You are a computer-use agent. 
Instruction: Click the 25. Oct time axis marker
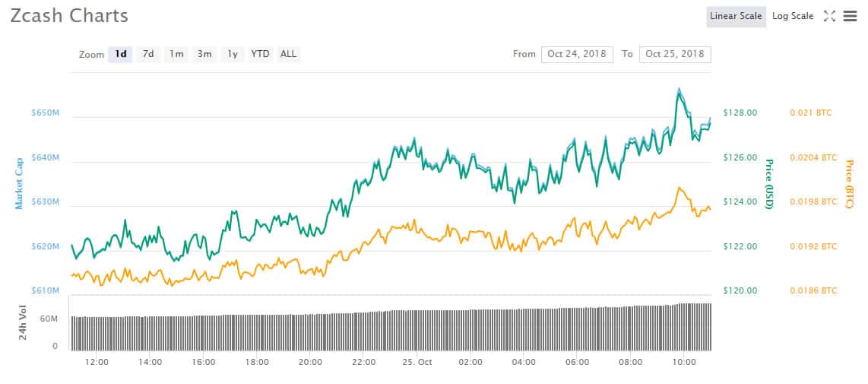click(417, 362)
